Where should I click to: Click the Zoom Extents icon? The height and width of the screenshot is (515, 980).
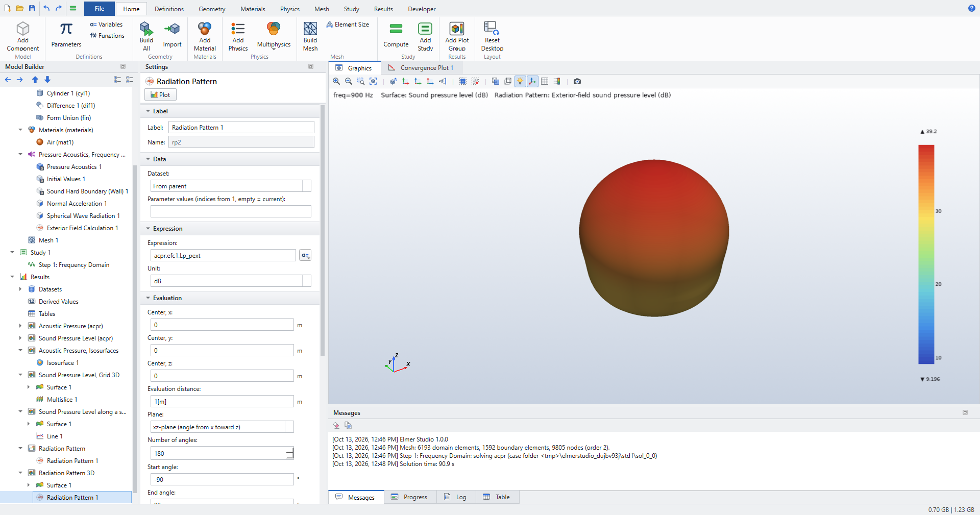(373, 81)
